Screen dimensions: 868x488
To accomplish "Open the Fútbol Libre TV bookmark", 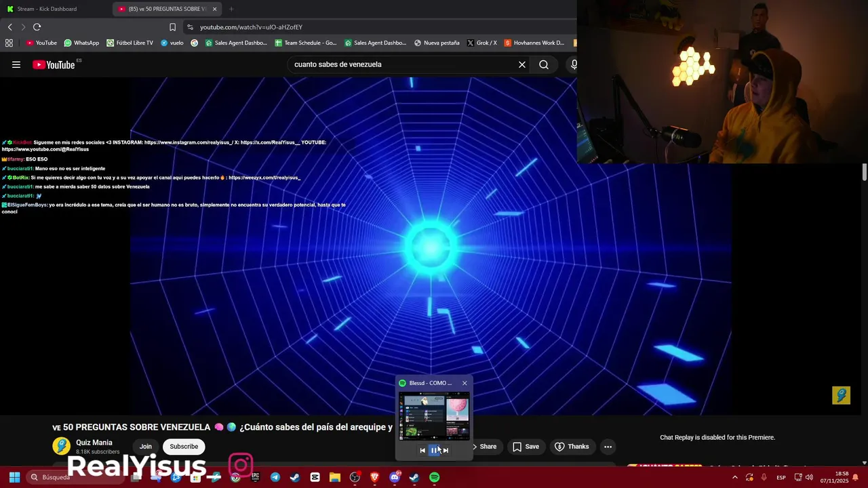I will tap(130, 43).
